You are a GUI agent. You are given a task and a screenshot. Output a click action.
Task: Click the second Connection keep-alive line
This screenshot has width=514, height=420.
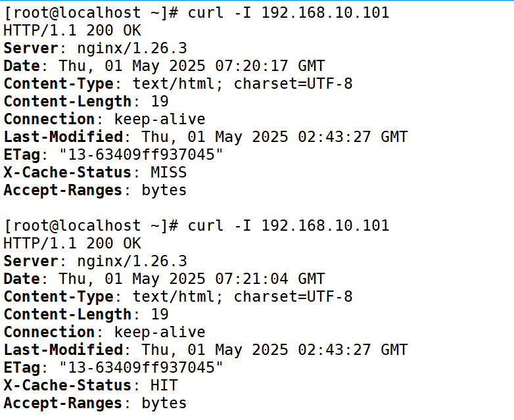(105, 333)
